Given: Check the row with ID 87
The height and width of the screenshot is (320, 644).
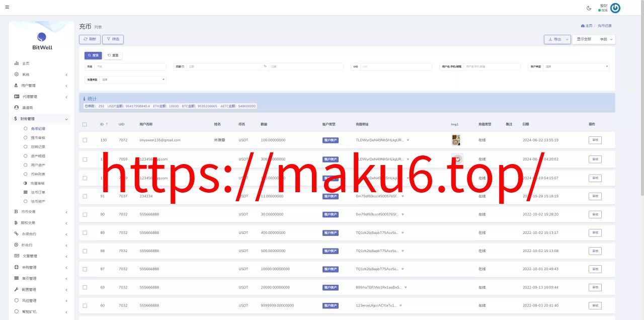Looking at the screenshot, I should click(85, 269).
